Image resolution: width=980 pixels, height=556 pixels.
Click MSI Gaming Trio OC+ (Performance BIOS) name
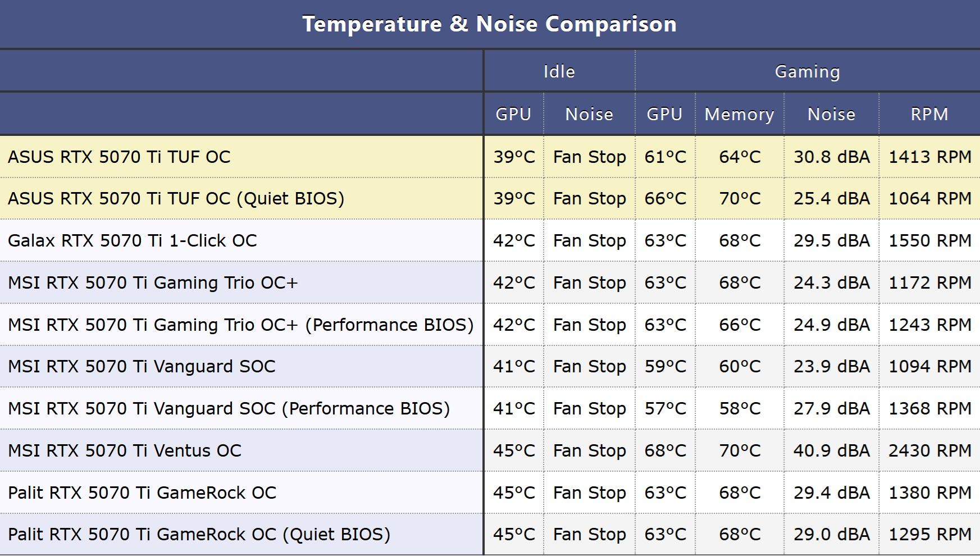[240, 325]
